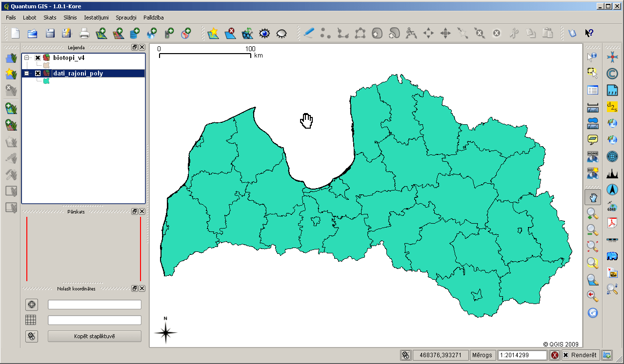Image resolution: width=624 pixels, height=364 pixels.
Task: Click the Zoom Full extent icon
Action: (592, 247)
